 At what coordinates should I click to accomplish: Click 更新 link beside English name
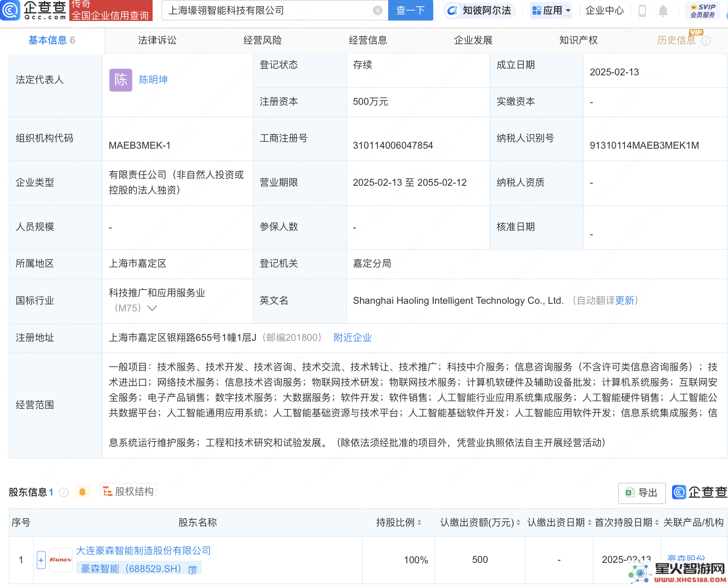pyautogui.click(x=625, y=301)
